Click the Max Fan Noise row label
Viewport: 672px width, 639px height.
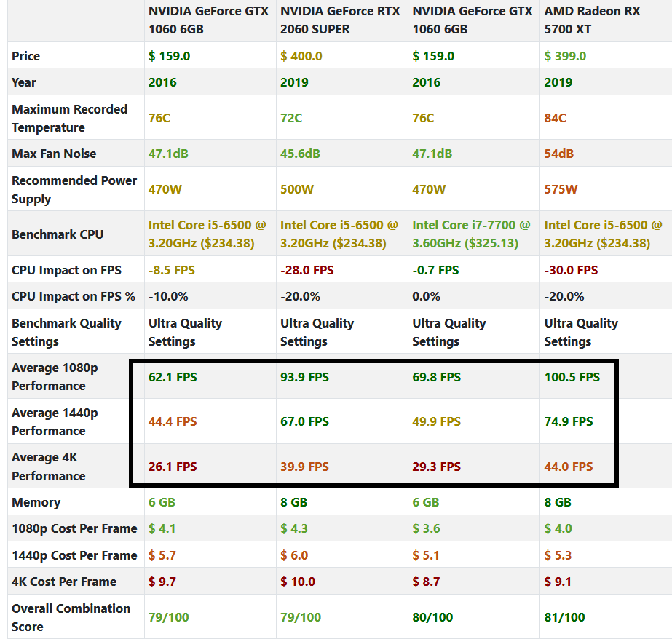(54, 154)
